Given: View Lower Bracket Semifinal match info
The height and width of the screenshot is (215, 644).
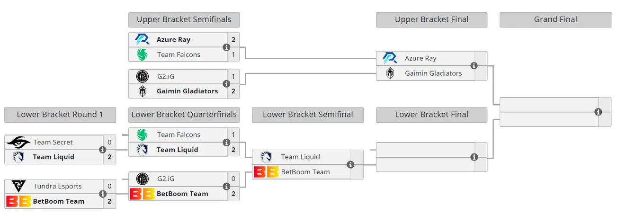Looking at the screenshot, I should click(350, 164).
